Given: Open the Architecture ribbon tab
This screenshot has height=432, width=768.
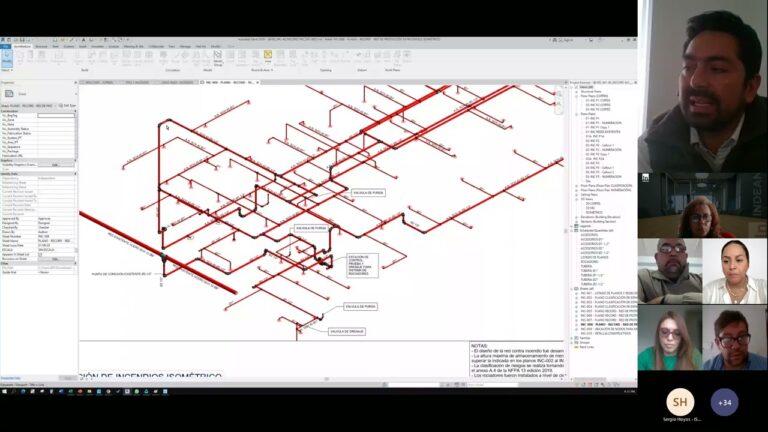Looking at the screenshot, I should (x=22, y=47).
